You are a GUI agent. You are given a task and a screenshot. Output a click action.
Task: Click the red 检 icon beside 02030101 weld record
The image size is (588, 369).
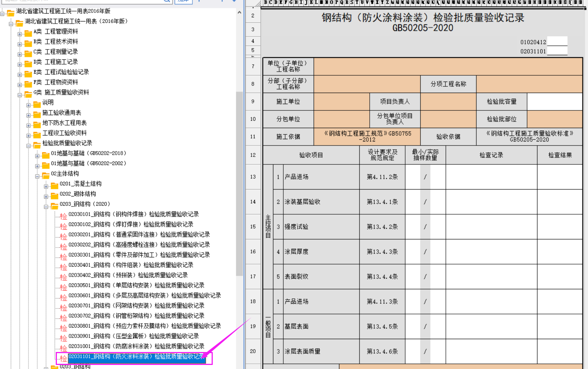click(x=64, y=216)
